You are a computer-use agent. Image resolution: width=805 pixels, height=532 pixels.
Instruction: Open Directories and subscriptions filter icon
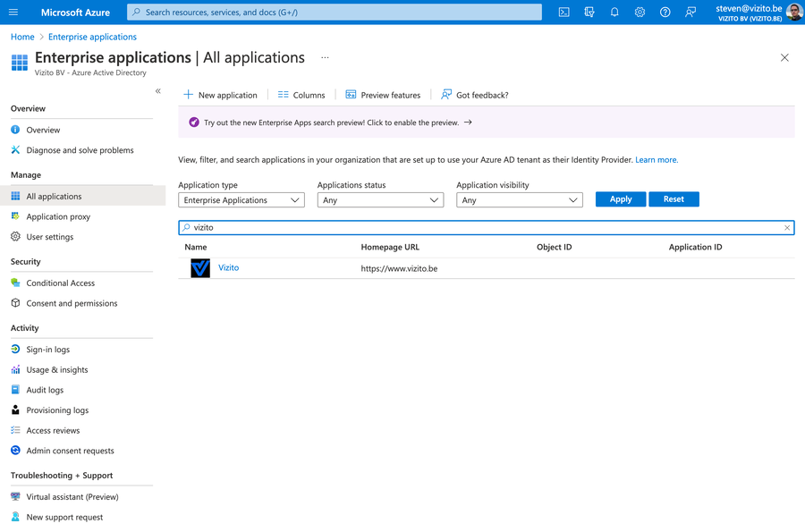pos(589,12)
